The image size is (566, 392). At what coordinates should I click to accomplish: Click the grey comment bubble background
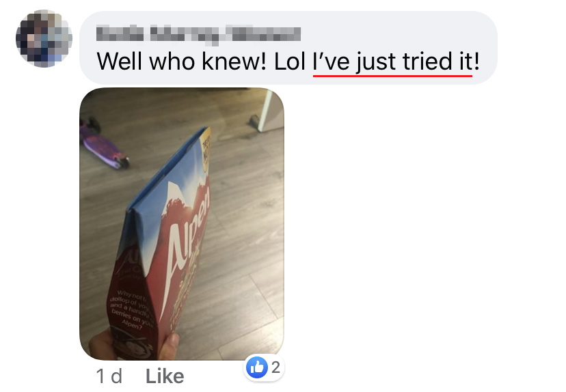(288, 48)
